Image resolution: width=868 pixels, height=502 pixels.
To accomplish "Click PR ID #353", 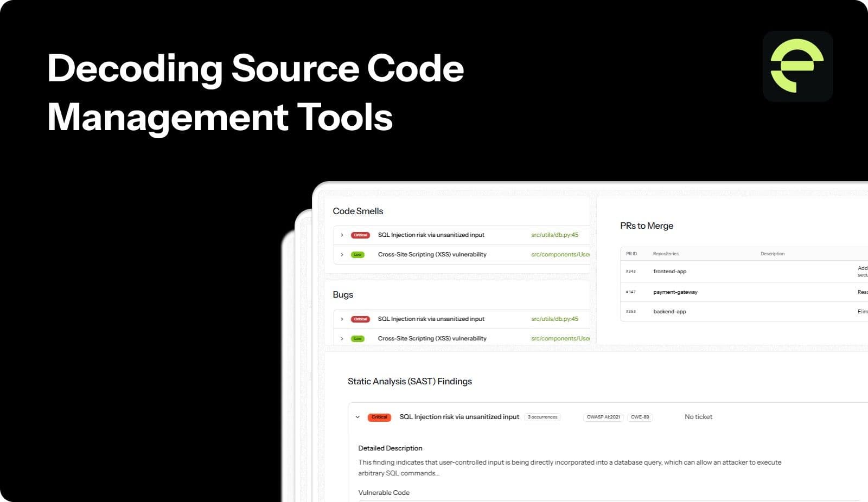I will 630,312.
